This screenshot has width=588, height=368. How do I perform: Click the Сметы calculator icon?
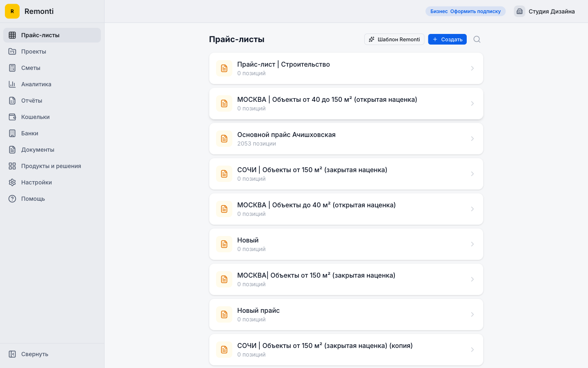(x=12, y=68)
